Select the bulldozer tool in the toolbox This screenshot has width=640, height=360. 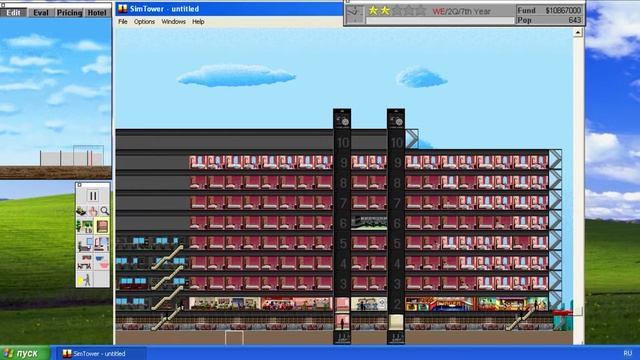point(81,211)
